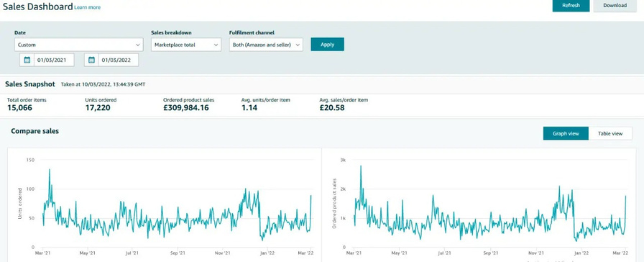Click the Apply filter button

[327, 45]
